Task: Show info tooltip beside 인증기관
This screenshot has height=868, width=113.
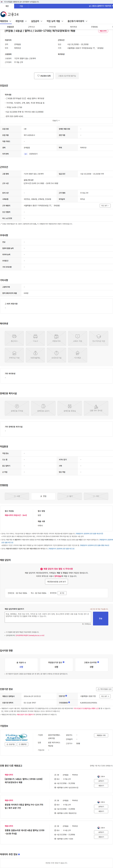Action: (66, 696)
